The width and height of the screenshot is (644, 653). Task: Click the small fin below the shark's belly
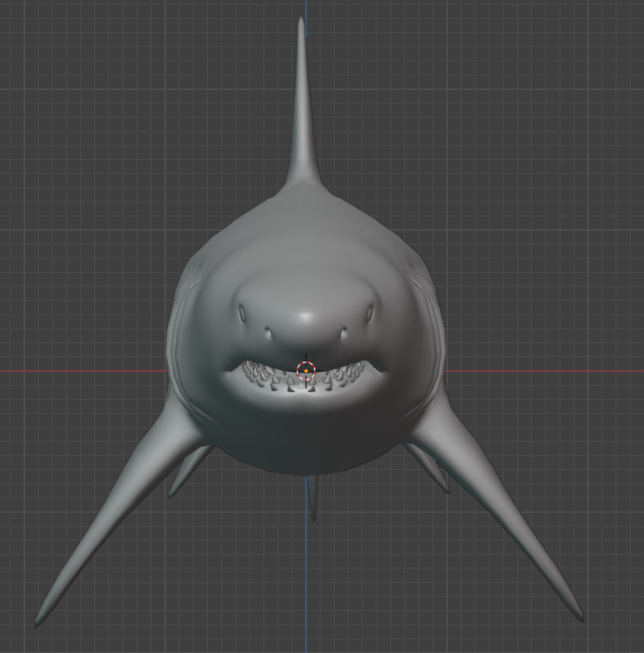point(313,498)
